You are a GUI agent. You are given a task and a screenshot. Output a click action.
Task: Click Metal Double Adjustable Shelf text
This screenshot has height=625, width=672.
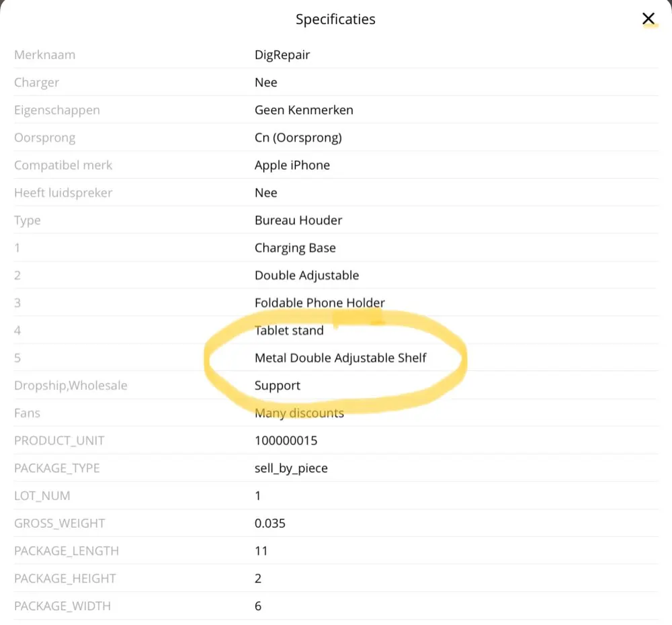tap(341, 358)
